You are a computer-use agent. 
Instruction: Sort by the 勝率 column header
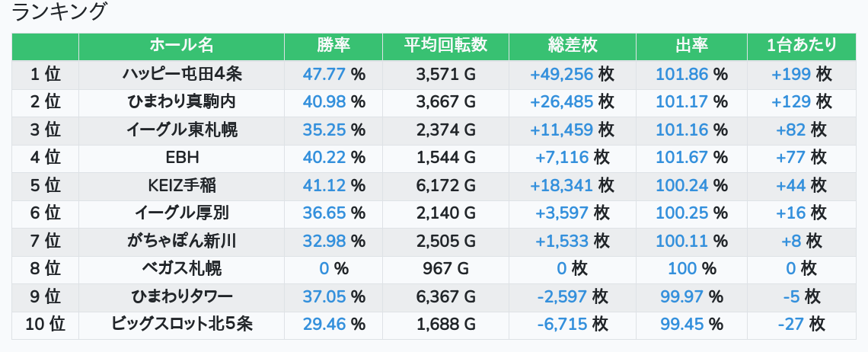pos(333,46)
